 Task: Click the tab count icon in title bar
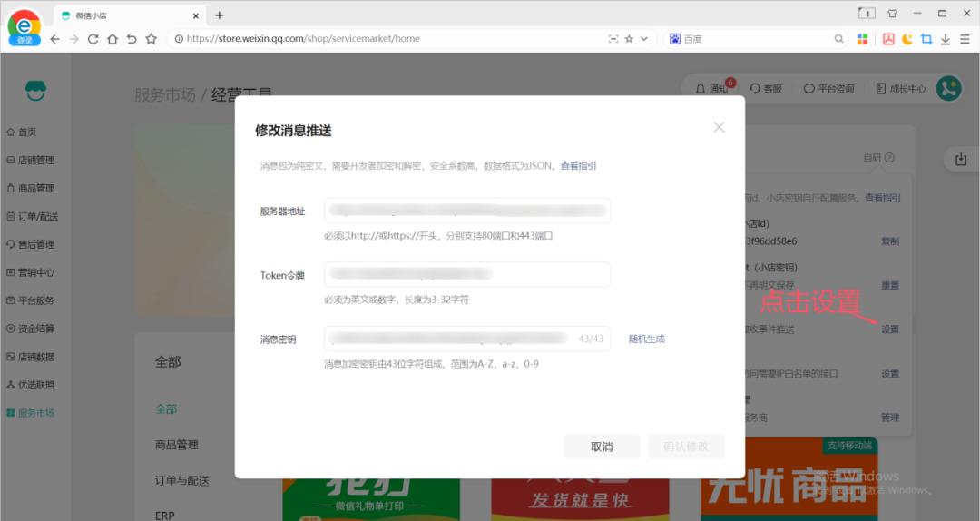pos(867,13)
